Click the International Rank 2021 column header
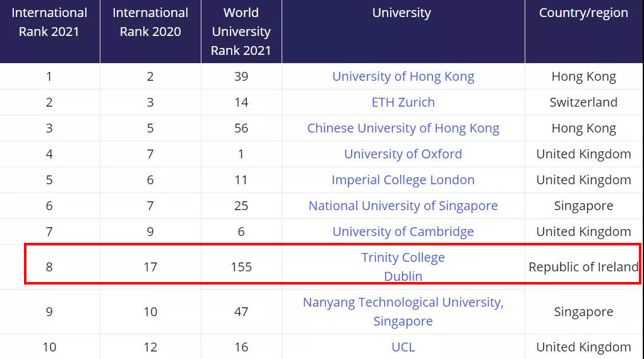This screenshot has height=359, width=644. (x=49, y=22)
